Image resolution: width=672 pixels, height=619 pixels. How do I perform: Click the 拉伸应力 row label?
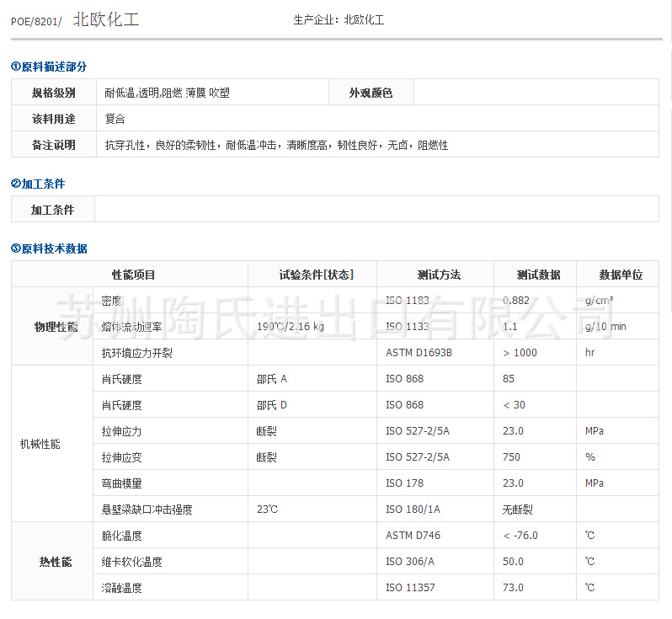coord(122,432)
